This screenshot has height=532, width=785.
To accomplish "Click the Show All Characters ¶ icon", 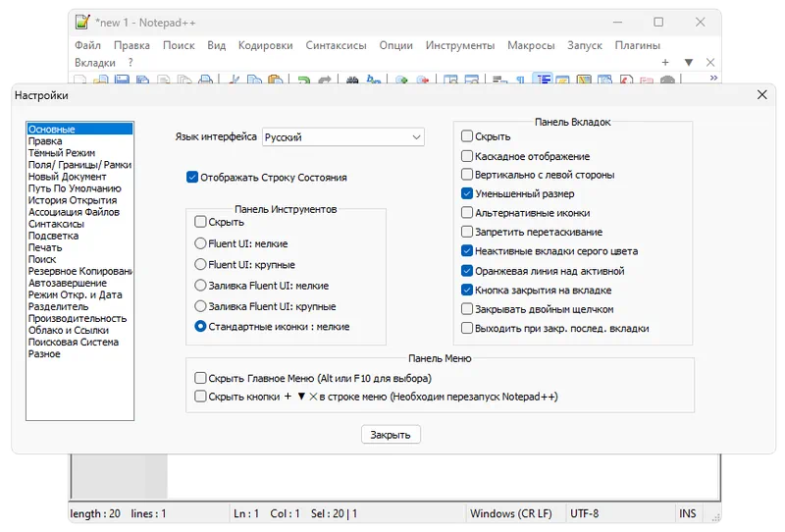I will 521,80.
